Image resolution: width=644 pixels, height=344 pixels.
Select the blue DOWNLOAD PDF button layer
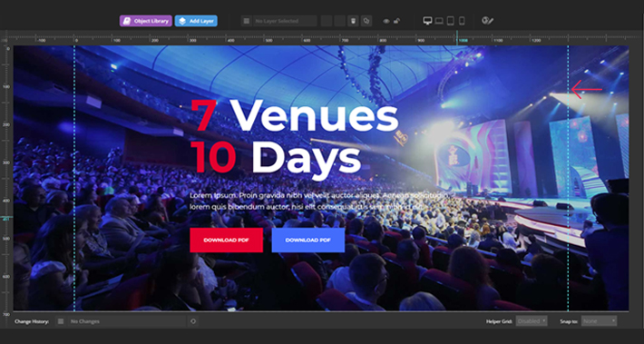[x=308, y=240]
